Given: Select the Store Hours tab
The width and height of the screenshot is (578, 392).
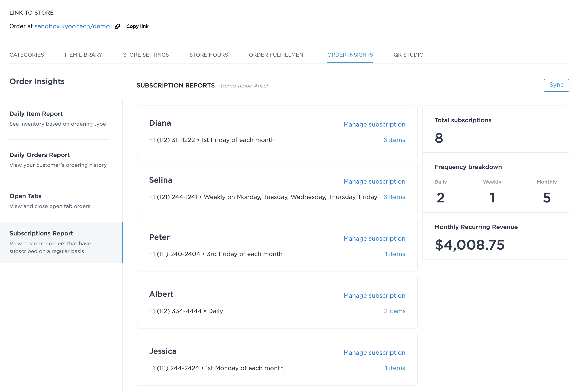Looking at the screenshot, I should point(208,55).
